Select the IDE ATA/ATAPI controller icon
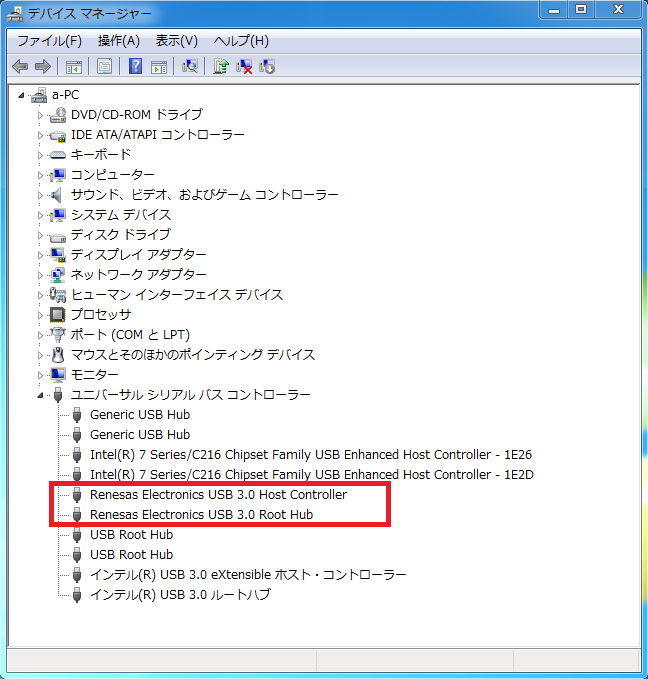 coord(58,135)
